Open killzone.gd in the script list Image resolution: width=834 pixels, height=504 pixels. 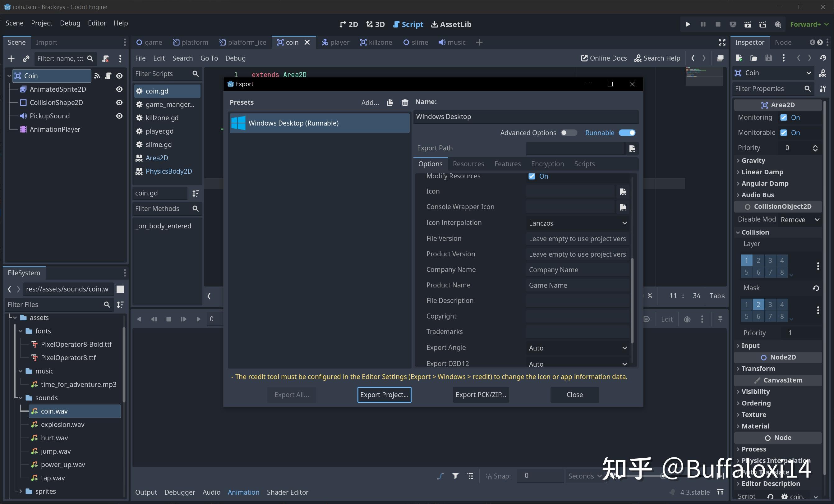[161, 118]
